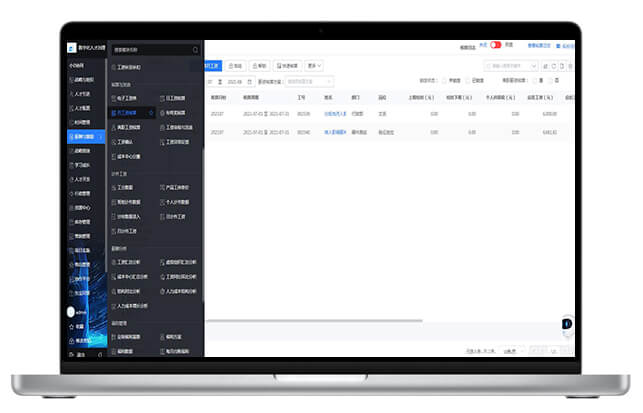Screen dimensions: 643x413
Task: Click the admin user avatar in the sidebar
Action: [71, 311]
